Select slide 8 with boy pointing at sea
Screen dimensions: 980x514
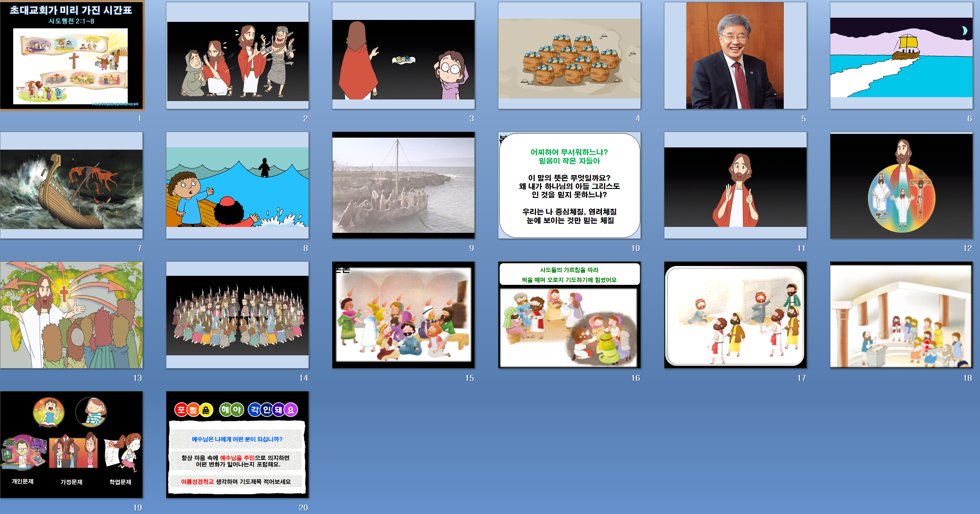(x=237, y=185)
